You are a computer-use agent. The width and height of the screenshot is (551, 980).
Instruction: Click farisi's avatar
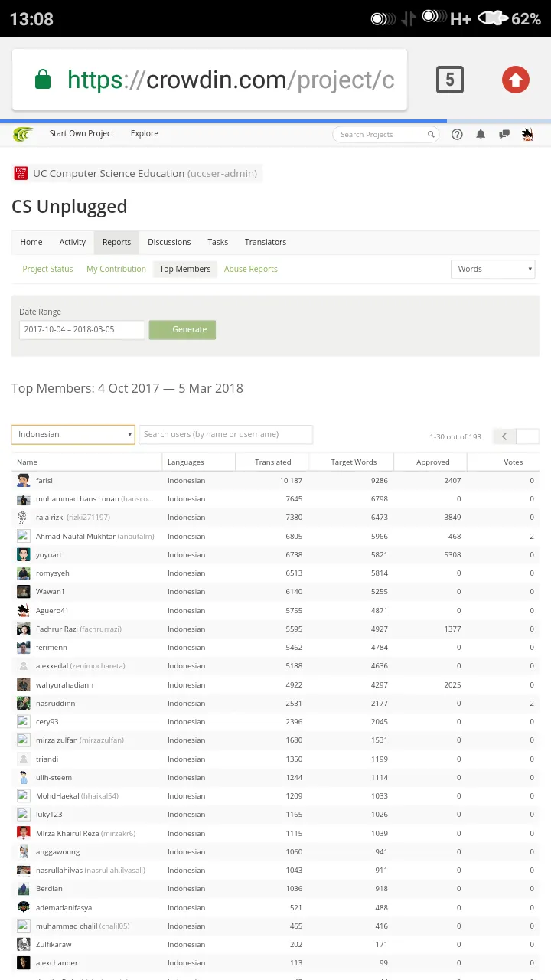24,481
